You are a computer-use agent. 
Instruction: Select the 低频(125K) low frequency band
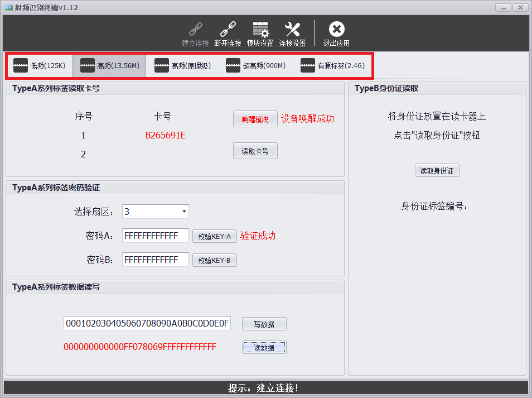coord(39,65)
